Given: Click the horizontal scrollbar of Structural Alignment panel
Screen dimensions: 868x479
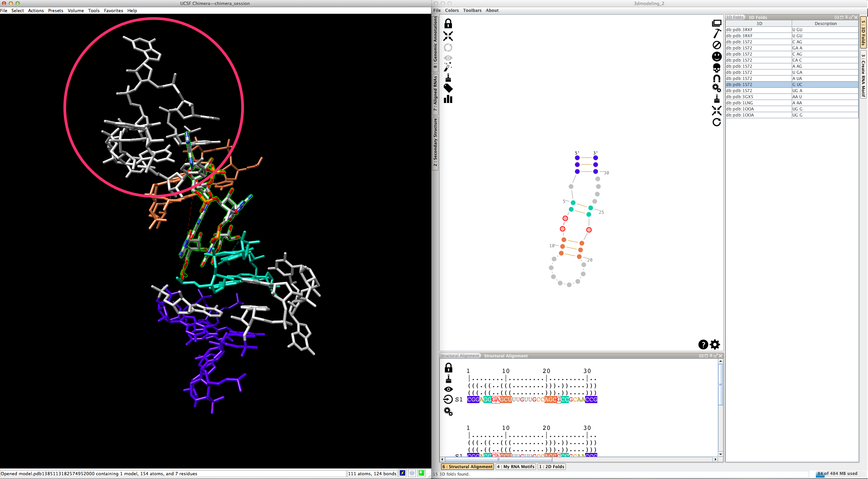Looking at the screenshot, I should pos(579,459).
